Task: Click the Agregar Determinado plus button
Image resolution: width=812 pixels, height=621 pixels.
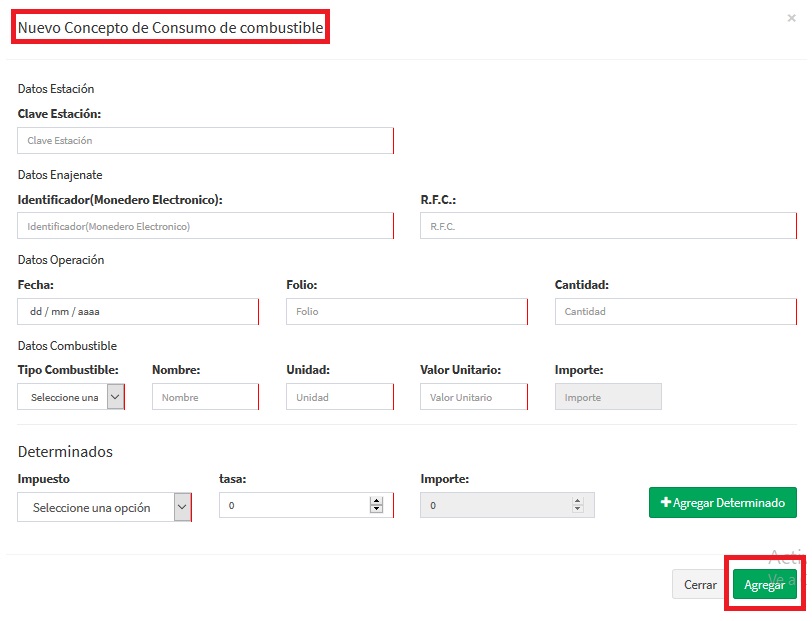Action: (x=722, y=503)
